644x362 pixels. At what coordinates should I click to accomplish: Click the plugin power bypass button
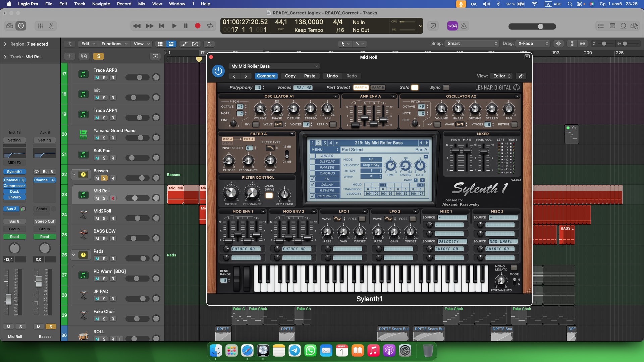pos(218,71)
